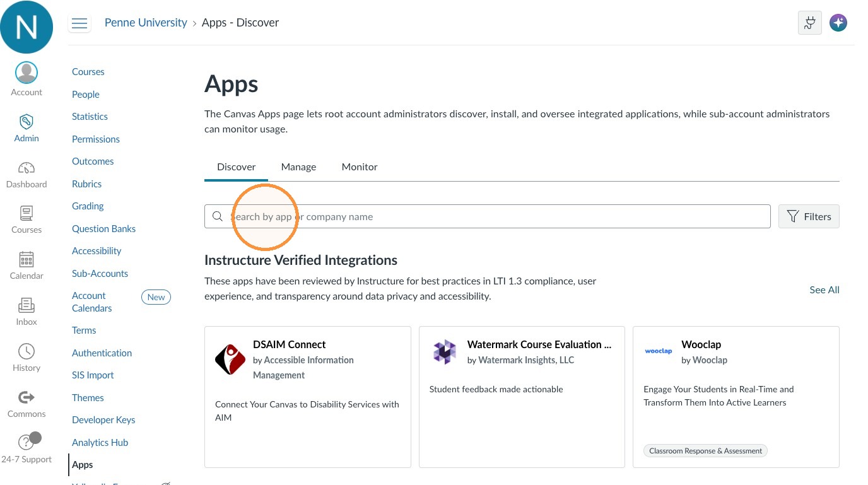This screenshot has height=485, width=868.
Task: Click the Canvas N logo
Action: coord(26,26)
